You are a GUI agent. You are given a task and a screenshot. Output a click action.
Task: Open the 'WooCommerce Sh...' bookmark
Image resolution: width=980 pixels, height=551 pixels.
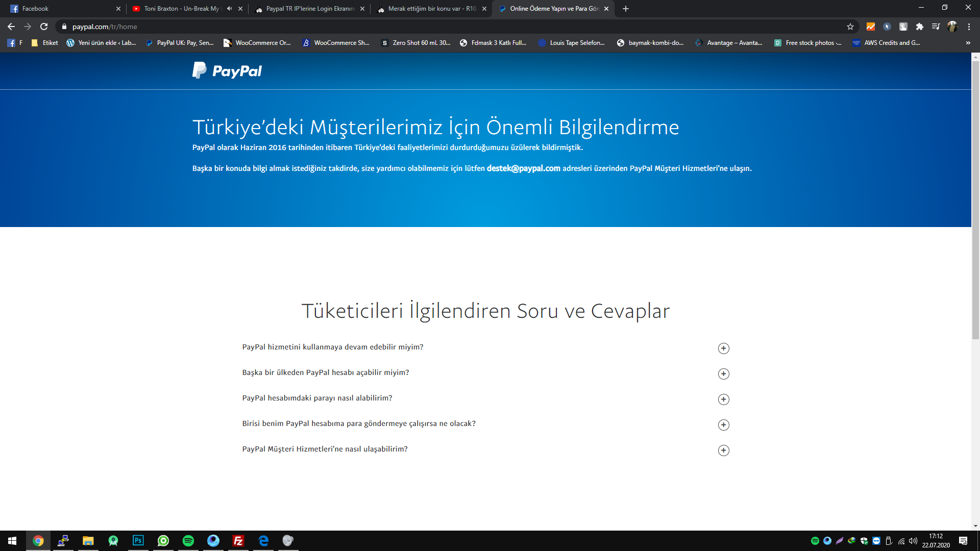click(336, 43)
